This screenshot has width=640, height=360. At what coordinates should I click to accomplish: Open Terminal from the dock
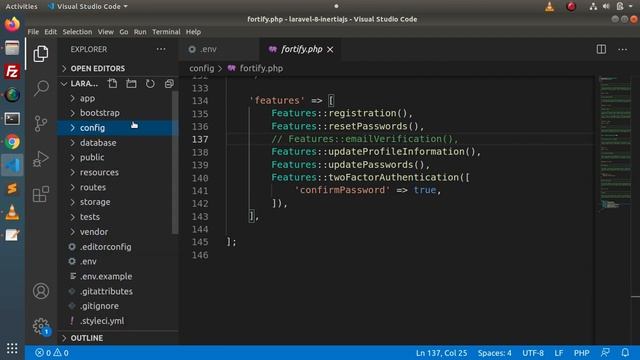(12, 119)
